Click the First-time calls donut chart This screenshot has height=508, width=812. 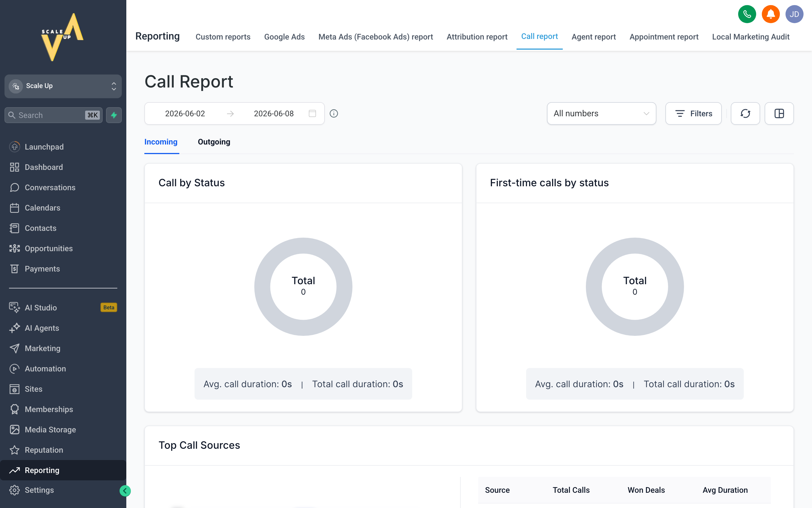pyautogui.click(x=634, y=286)
